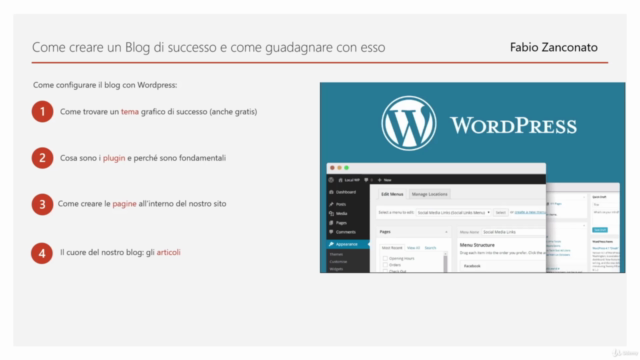The image size is (640, 360).
Task: Open the Pages item in the WordPress sidebar
Action: (x=338, y=223)
